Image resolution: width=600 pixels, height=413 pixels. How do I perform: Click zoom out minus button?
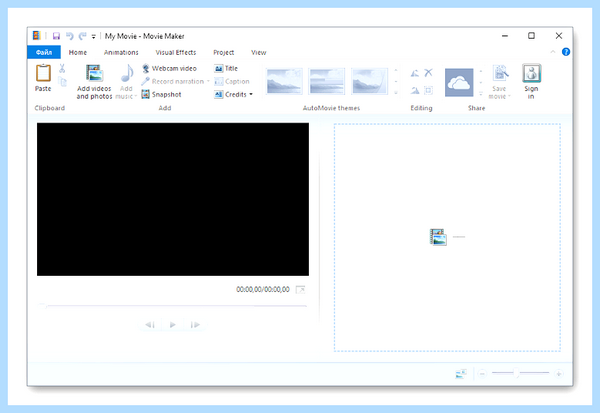click(483, 374)
